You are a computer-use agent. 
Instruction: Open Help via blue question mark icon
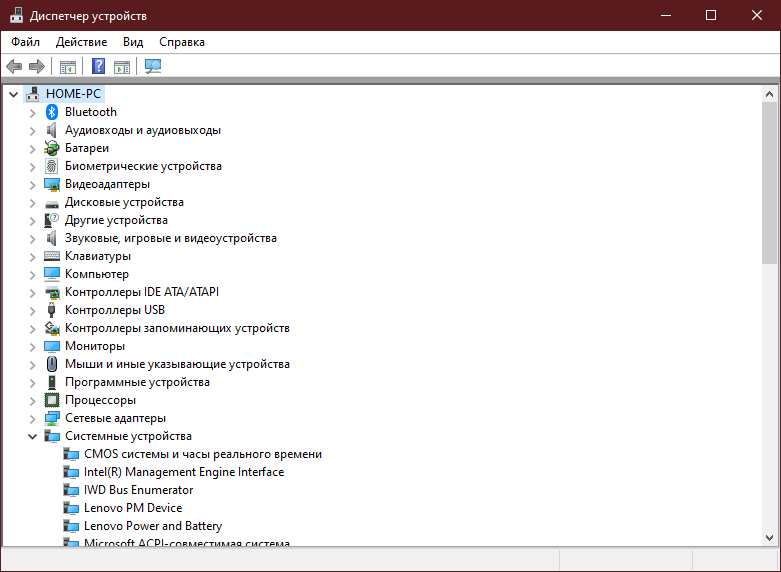pos(99,66)
